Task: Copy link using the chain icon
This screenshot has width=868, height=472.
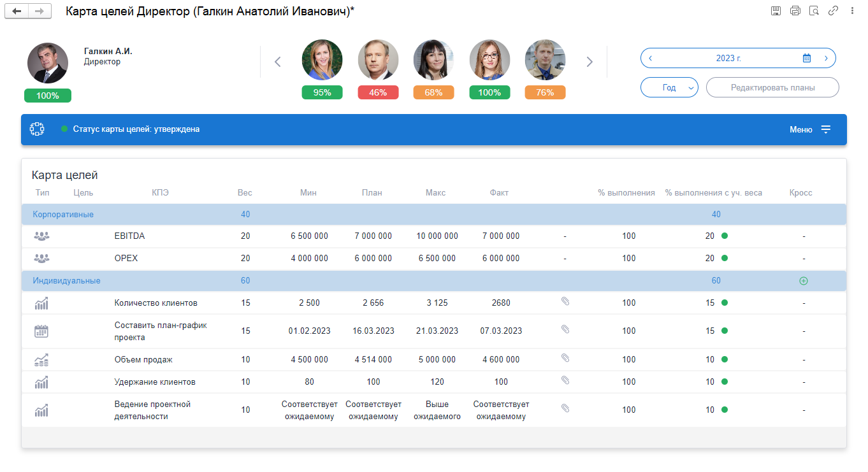Action: point(833,11)
